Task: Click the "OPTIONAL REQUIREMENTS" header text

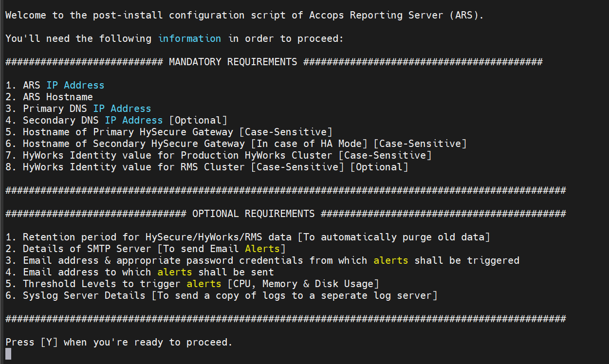Action: point(253,214)
